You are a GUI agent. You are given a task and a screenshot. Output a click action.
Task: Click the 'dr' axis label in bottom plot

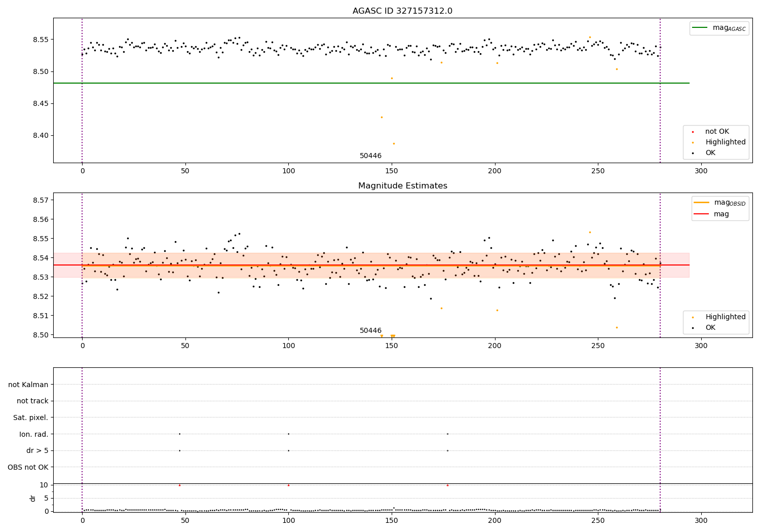pyautogui.click(x=33, y=498)
